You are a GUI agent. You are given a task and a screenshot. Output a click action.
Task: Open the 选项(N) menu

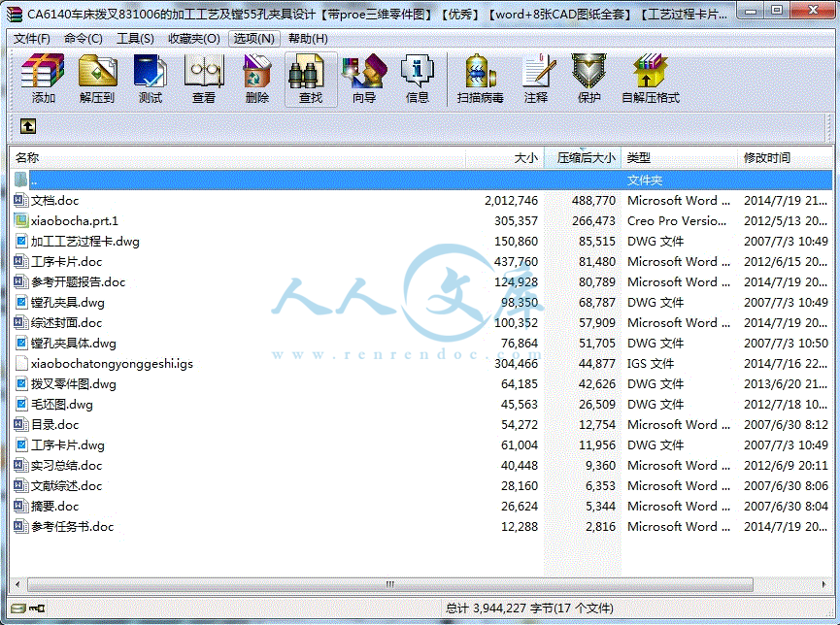[253, 39]
